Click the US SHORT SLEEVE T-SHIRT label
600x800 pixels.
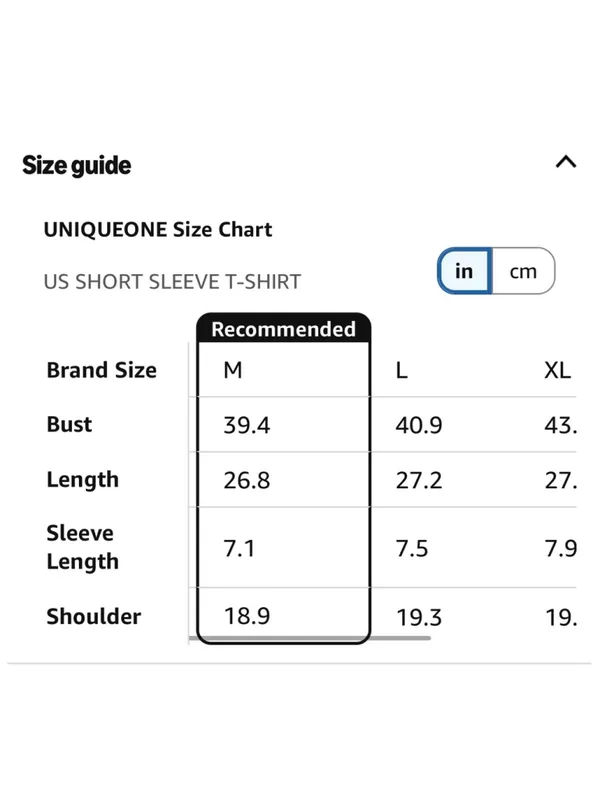coord(172,282)
